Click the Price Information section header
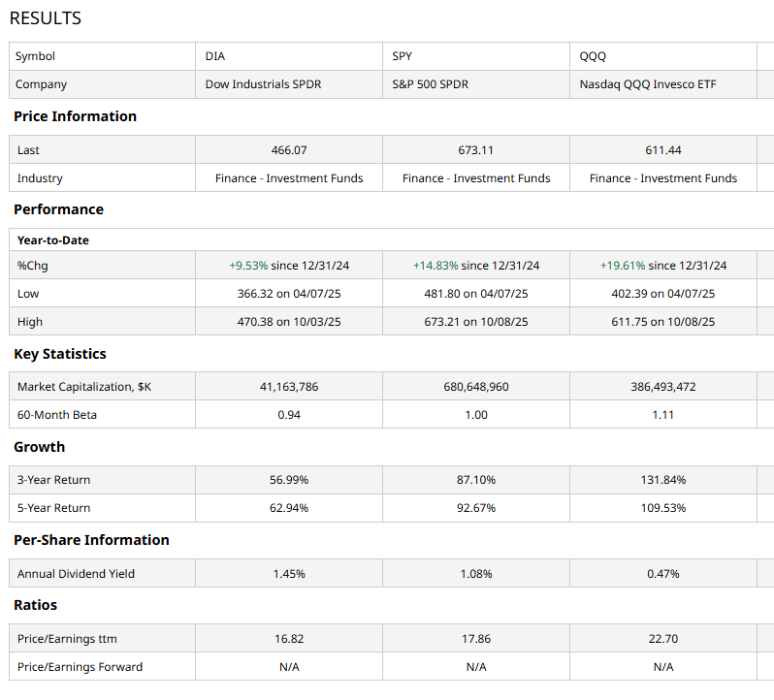This screenshot has width=774, height=700. 75,116
